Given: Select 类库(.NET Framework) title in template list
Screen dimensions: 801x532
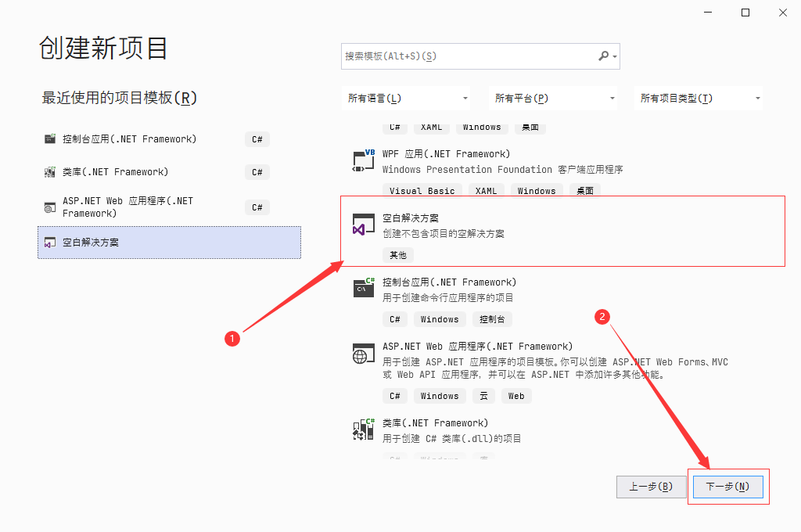Looking at the screenshot, I should 435,423.
